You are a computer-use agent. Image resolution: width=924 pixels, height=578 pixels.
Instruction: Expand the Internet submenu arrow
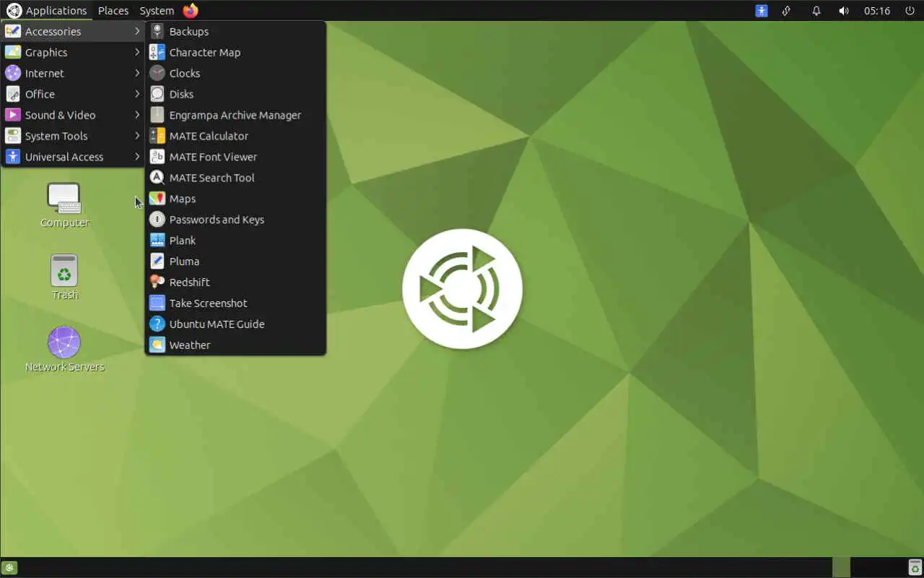point(137,74)
